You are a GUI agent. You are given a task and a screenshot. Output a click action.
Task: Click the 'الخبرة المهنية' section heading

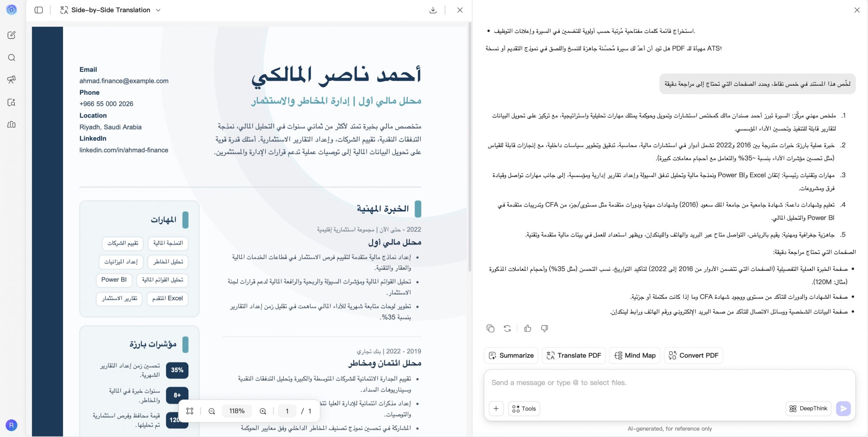point(383,209)
